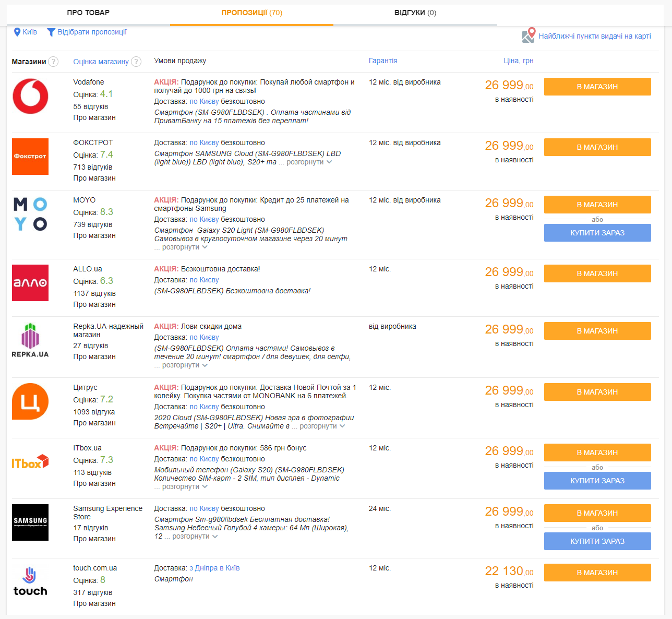
Task: Click the ФОКСТРОТ rating 7.4
Action: (x=106, y=154)
